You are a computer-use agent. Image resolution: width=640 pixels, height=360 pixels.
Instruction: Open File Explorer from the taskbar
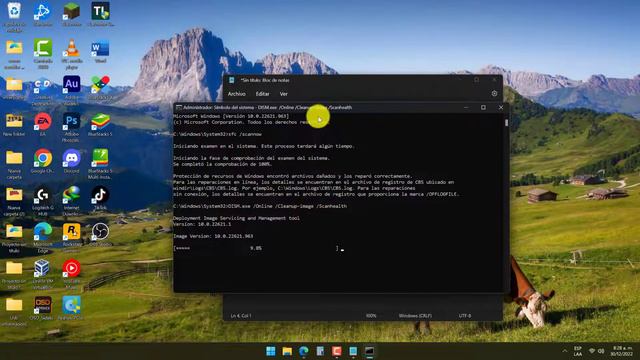point(287,351)
